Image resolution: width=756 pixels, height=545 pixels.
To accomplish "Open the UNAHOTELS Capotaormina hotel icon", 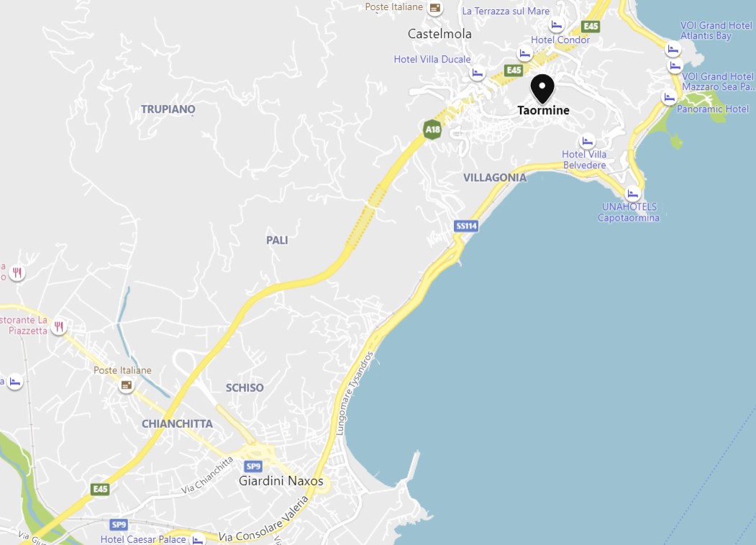I will click(632, 193).
